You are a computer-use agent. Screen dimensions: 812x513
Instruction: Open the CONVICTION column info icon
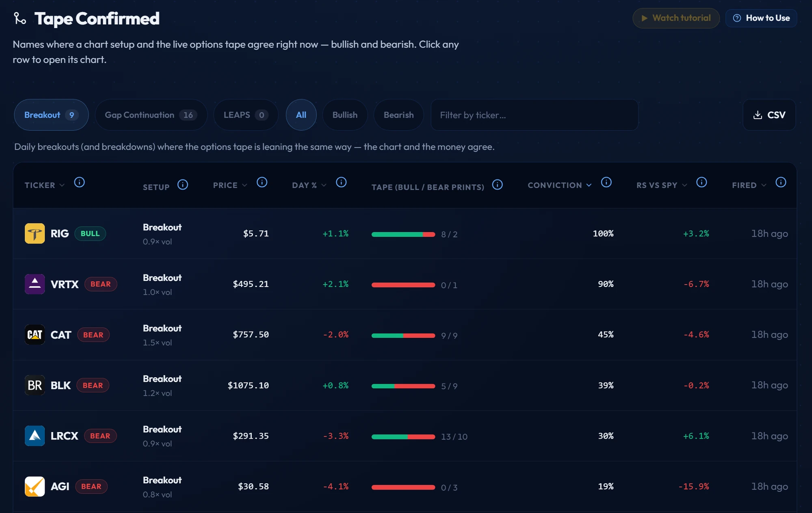606,182
